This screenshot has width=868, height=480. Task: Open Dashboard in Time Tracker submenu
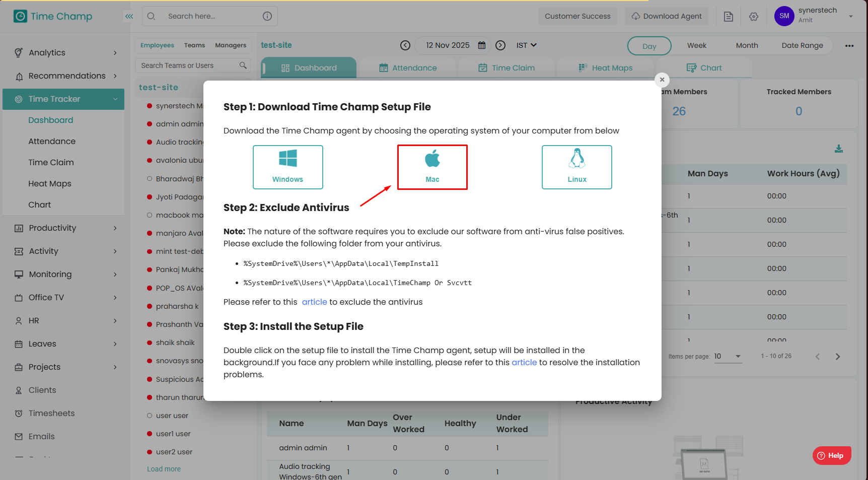pos(51,120)
